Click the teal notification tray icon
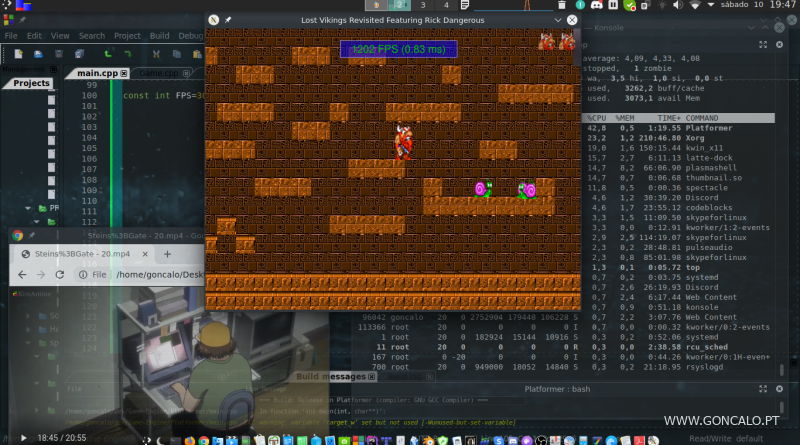Screen dimensions: 800x445 click(x=580, y=5)
